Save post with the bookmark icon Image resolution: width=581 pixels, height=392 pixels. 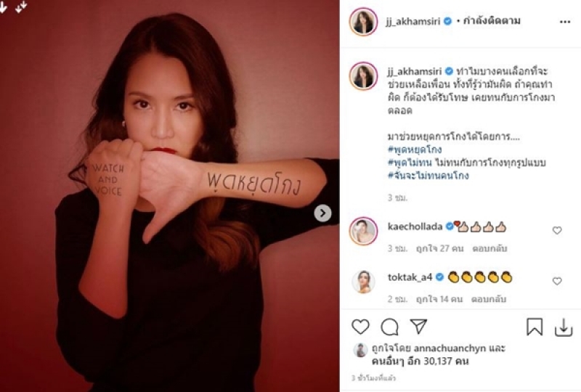(535, 327)
